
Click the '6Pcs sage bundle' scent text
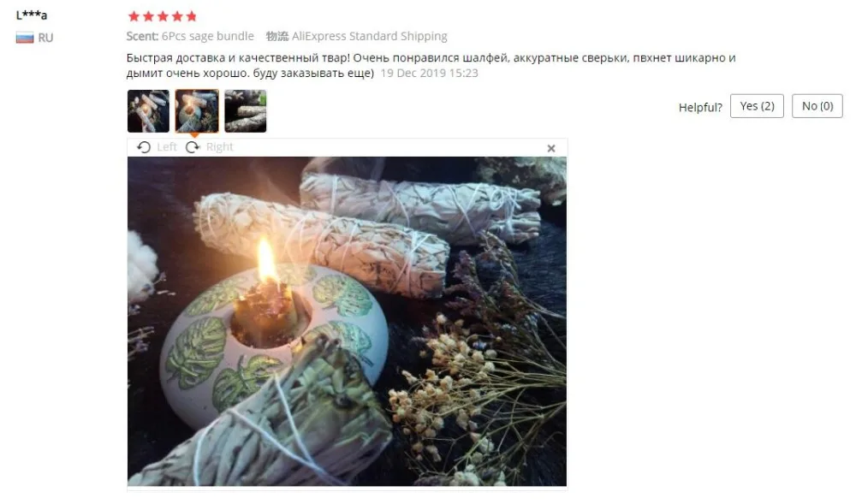[x=207, y=36]
